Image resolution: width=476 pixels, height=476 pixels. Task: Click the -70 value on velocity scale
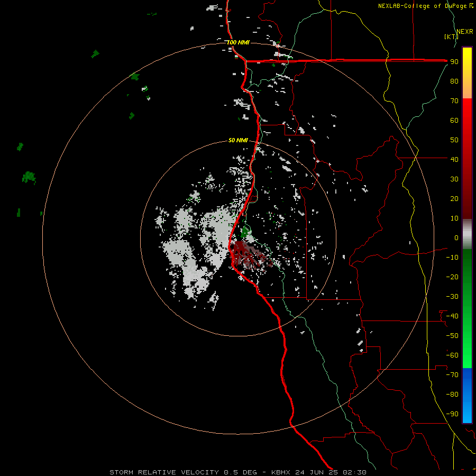(452, 374)
